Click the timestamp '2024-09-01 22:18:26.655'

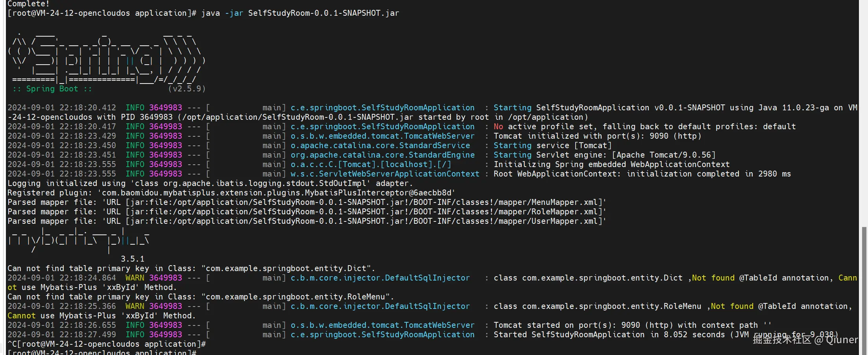[x=62, y=325]
